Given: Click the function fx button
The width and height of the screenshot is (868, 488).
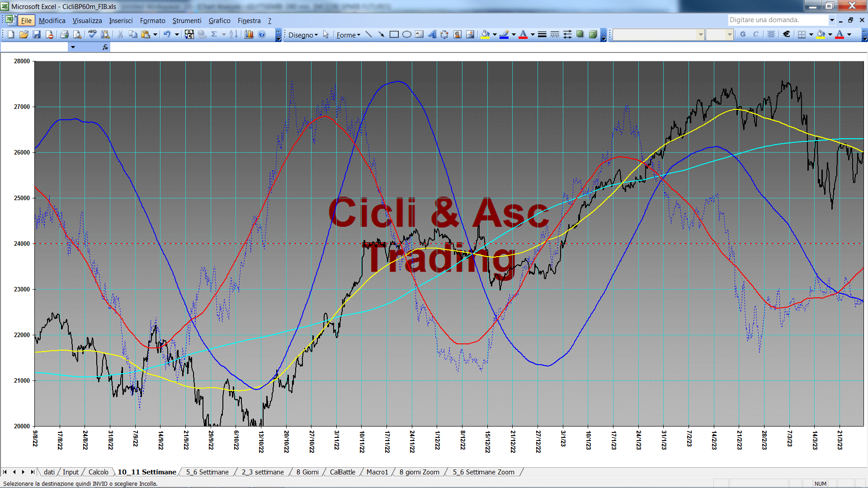Looking at the screenshot, I should 105,47.
